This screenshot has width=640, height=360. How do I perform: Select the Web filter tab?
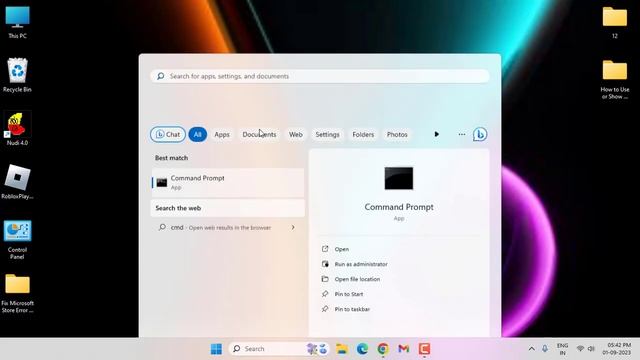296,134
